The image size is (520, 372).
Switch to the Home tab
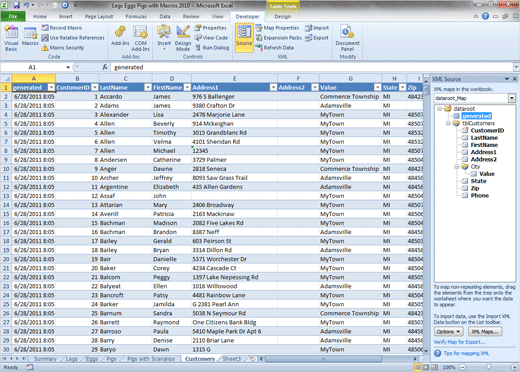click(40, 16)
